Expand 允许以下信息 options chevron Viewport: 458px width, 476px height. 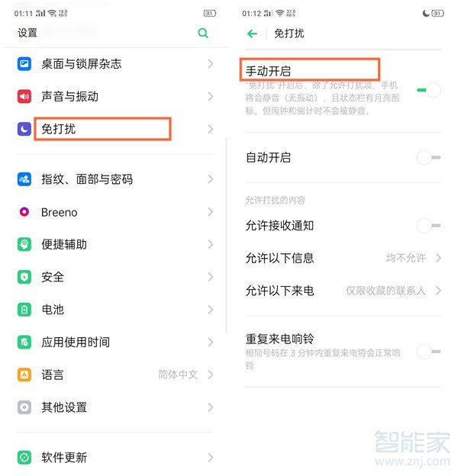(x=438, y=258)
